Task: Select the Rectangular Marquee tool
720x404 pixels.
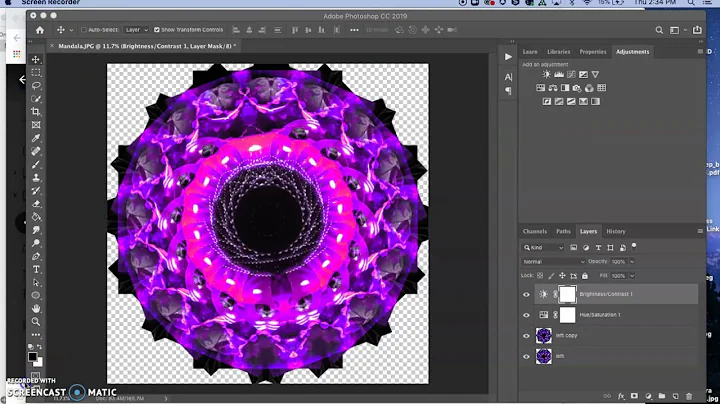Action: [36, 73]
